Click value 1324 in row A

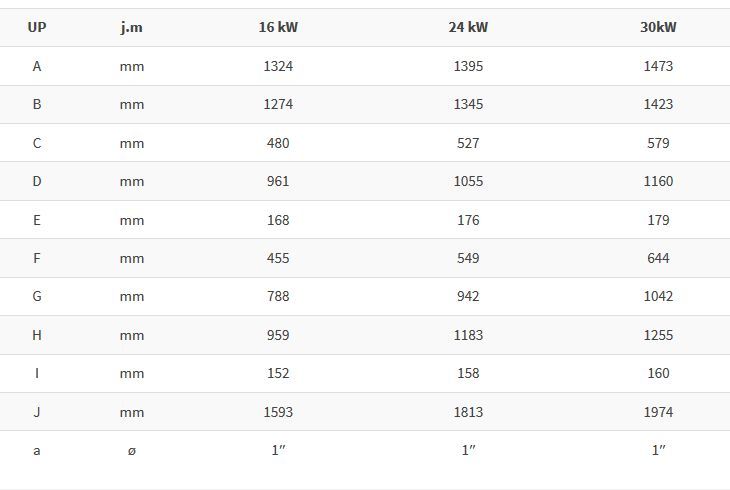(x=278, y=66)
